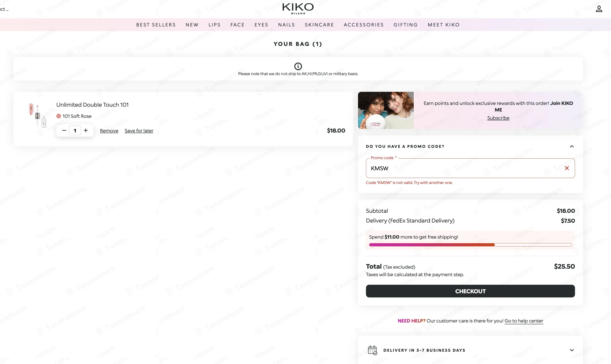Click the $18.00 item price
The width and height of the screenshot is (611, 364).
[x=336, y=131]
